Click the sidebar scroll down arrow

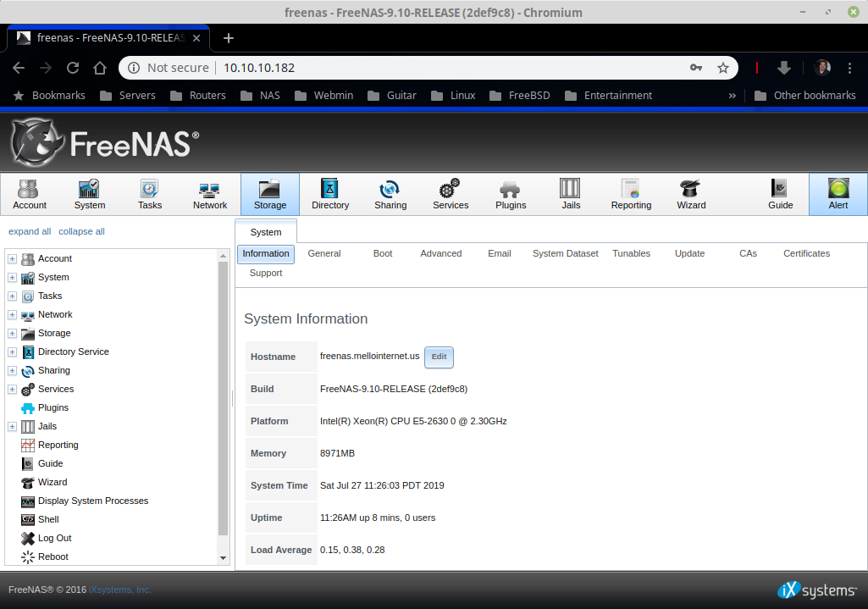[223, 558]
